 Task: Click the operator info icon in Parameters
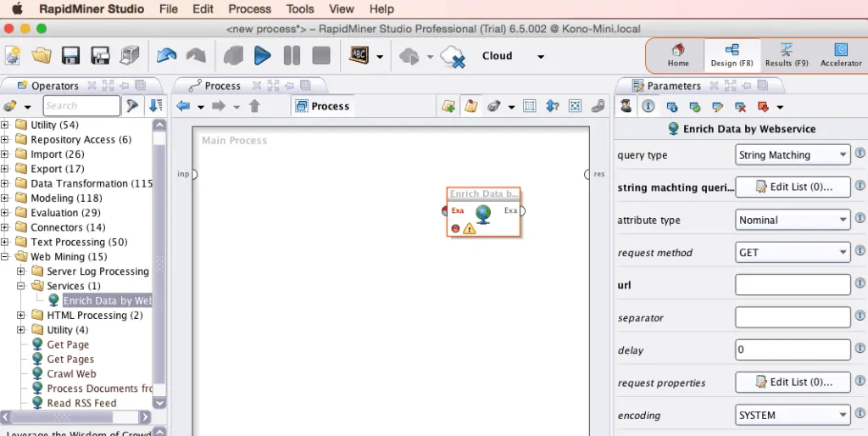[672, 106]
